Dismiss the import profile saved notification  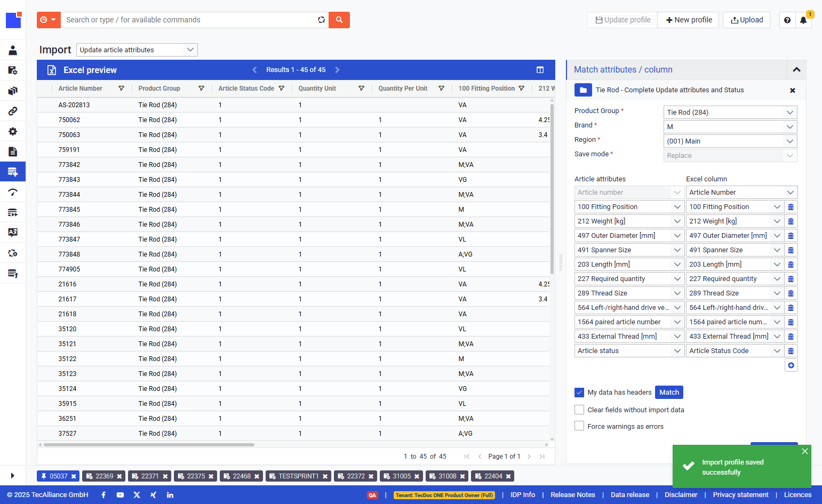coord(805,451)
